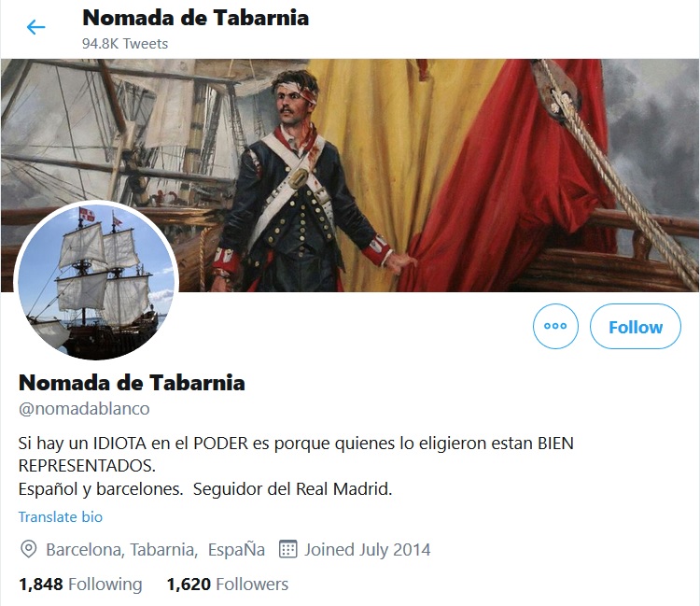This screenshot has height=606, width=700.
Task: Click the bio line about IDIOTA en el PODER
Action: (296, 454)
